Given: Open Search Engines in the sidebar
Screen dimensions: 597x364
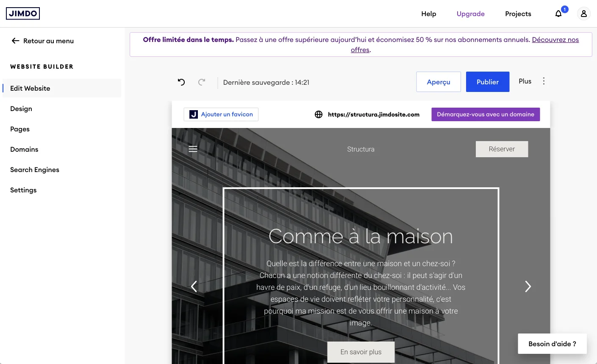Looking at the screenshot, I should tap(35, 169).
